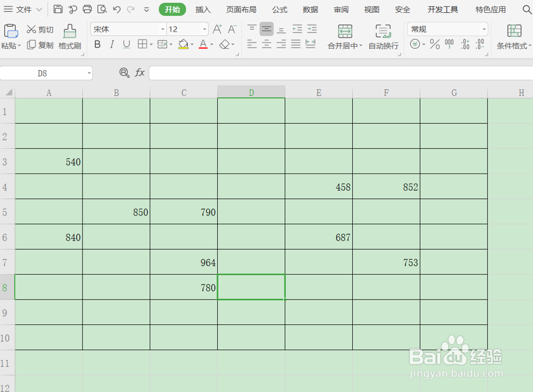Toggle Bold formatting
The image size is (533, 392).
point(97,44)
